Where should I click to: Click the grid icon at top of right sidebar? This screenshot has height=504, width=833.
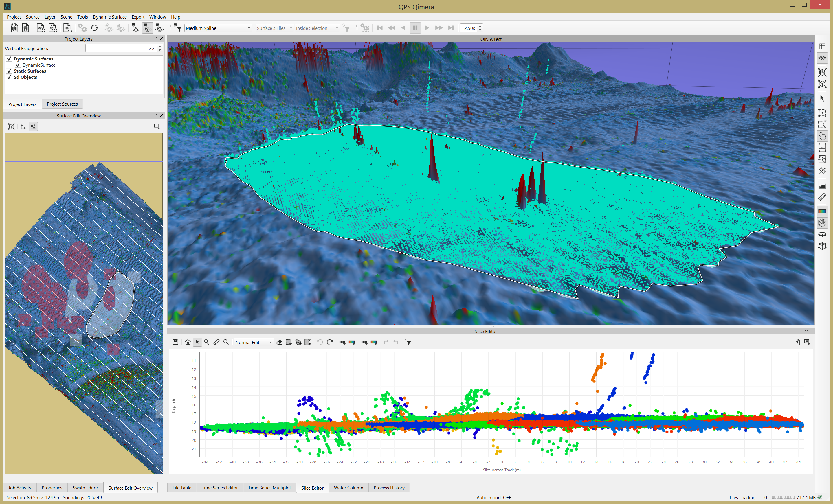(x=822, y=46)
